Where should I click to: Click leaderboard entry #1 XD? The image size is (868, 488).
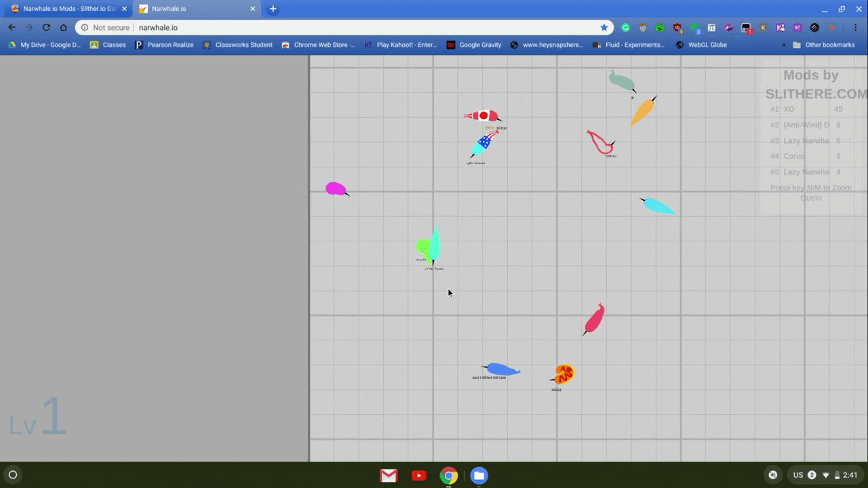806,109
